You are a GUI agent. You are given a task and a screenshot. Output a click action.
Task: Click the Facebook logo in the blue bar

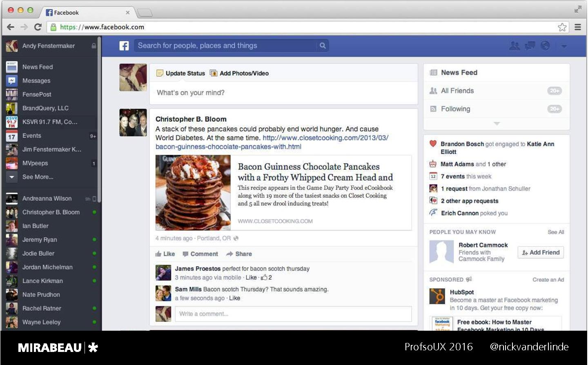124,46
